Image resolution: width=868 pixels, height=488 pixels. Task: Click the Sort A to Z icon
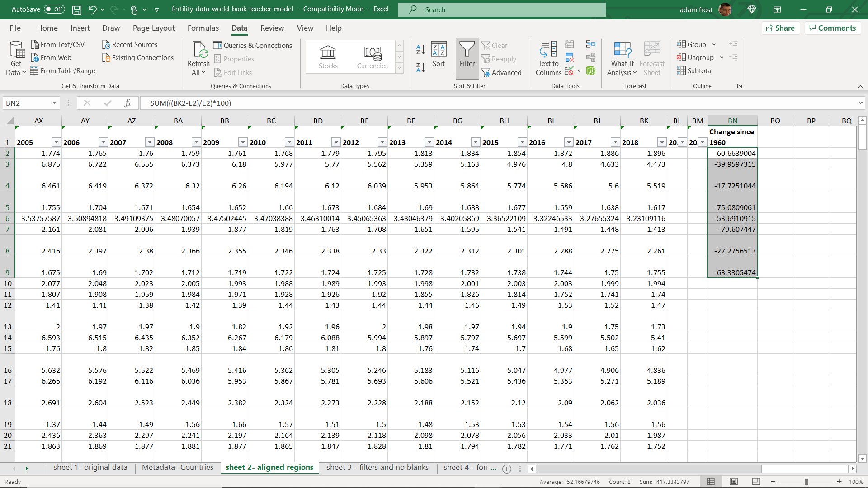[x=420, y=50]
